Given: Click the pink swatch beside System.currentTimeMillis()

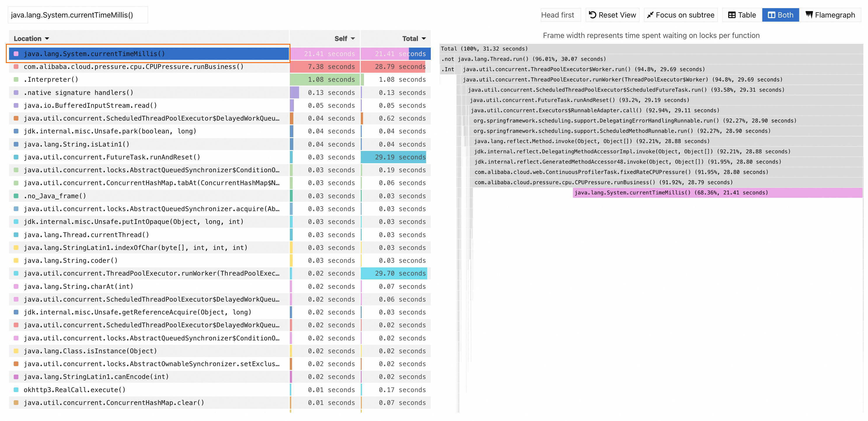Looking at the screenshot, I should [16, 54].
